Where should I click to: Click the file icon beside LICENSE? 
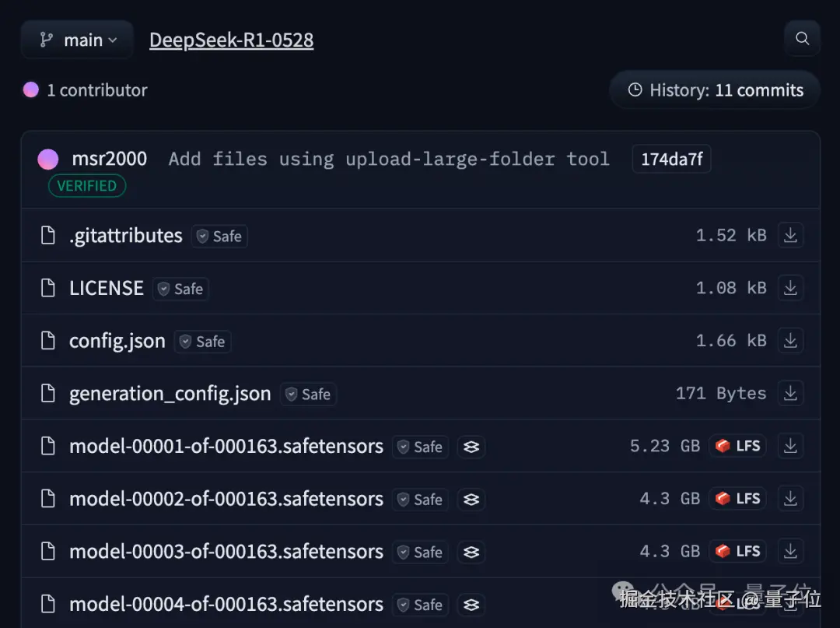tap(48, 288)
